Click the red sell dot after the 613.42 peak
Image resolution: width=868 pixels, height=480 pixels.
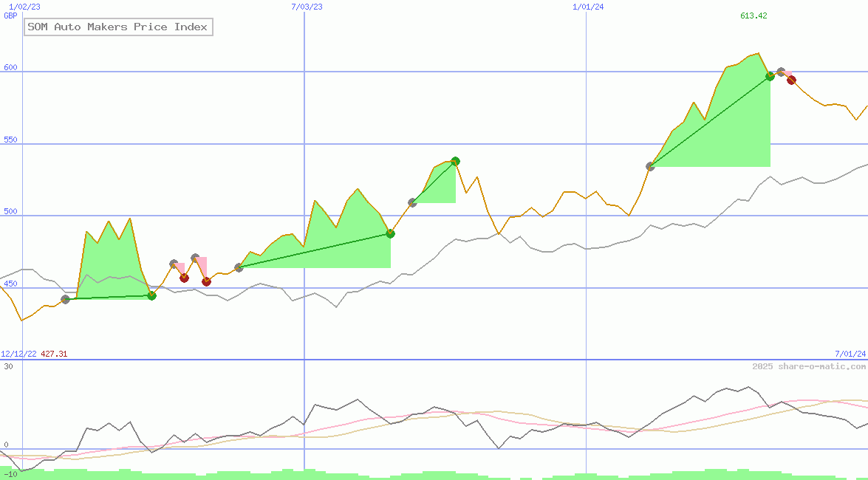coord(791,80)
